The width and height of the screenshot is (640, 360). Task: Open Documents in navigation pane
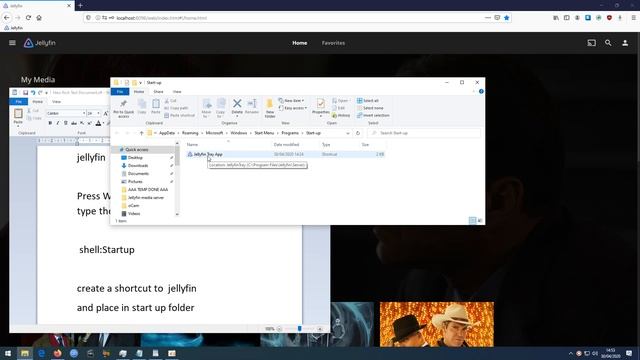tap(138, 173)
